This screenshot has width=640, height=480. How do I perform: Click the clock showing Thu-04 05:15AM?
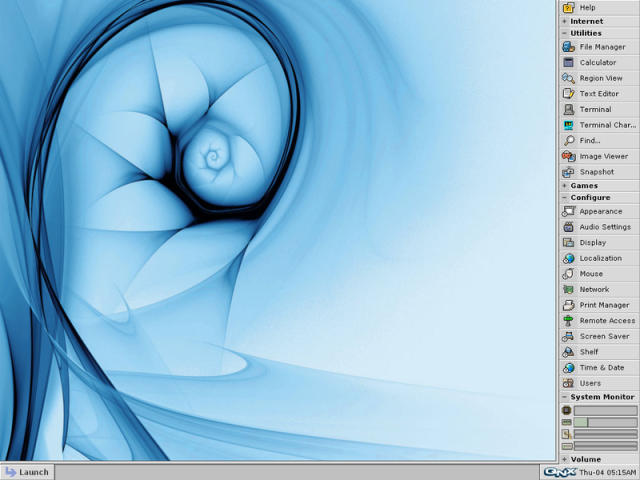coord(608,472)
